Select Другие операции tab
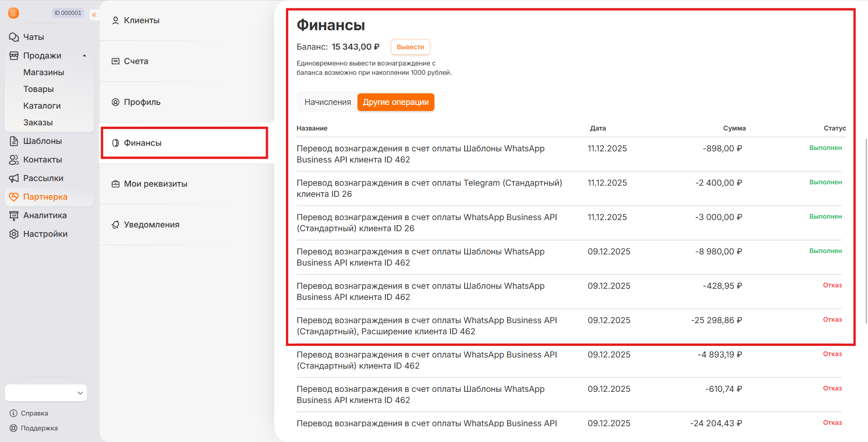 [396, 102]
